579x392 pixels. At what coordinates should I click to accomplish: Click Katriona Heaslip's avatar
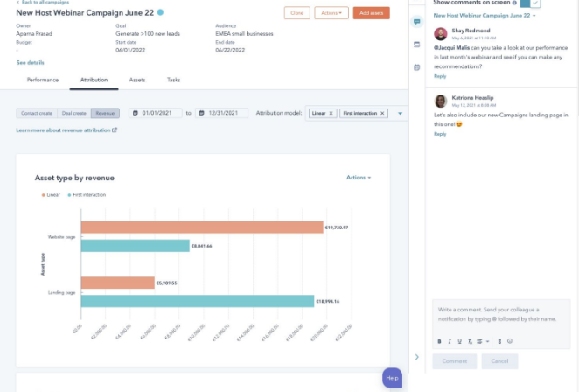click(441, 101)
